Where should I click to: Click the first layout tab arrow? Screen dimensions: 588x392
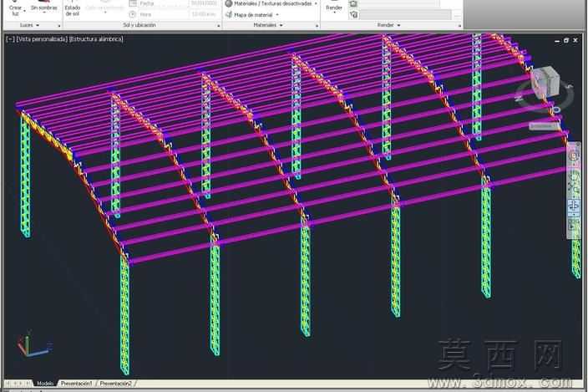8,384
